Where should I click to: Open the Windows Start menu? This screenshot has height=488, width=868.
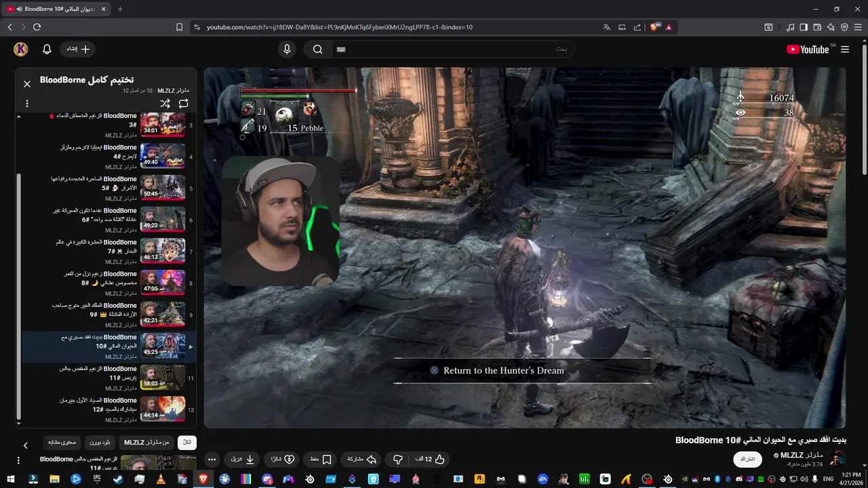tap(12, 479)
